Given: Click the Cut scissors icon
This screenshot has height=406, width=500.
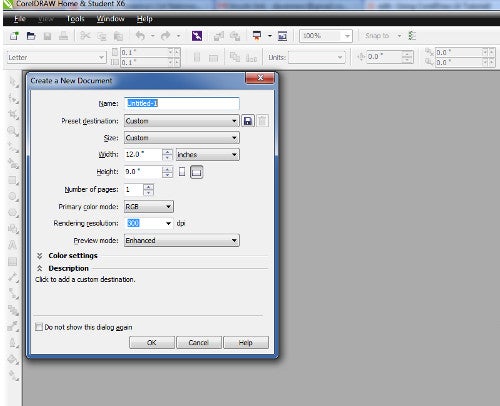Looking at the screenshot, I should (85, 36).
